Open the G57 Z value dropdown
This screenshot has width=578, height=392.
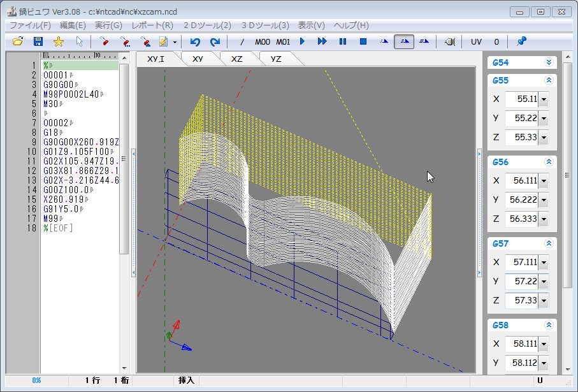tap(544, 301)
